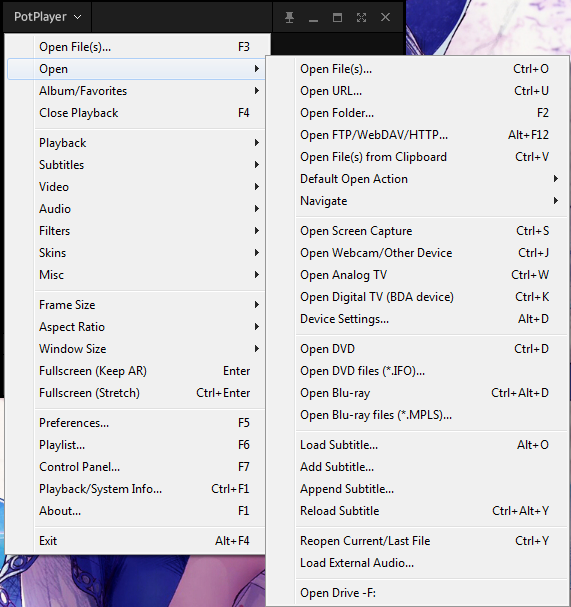Click the fullscreen toggle icon in title bar
571x607 pixels.
click(x=361, y=17)
